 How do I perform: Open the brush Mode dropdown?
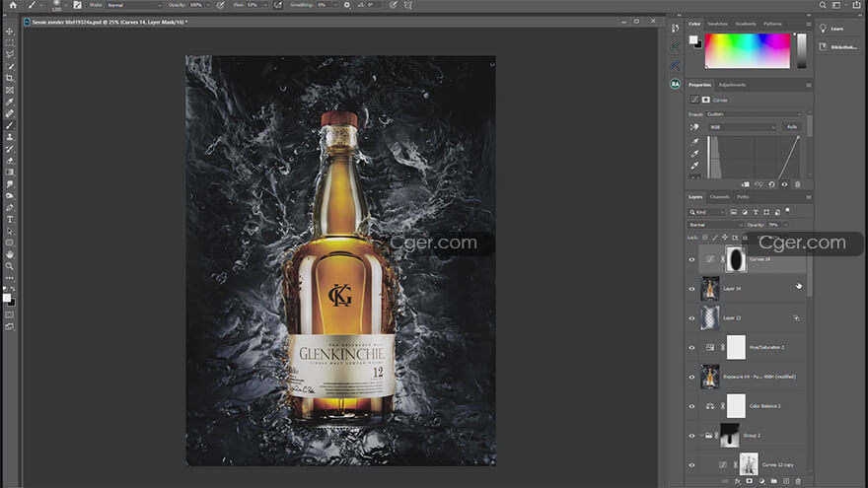click(x=133, y=5)
